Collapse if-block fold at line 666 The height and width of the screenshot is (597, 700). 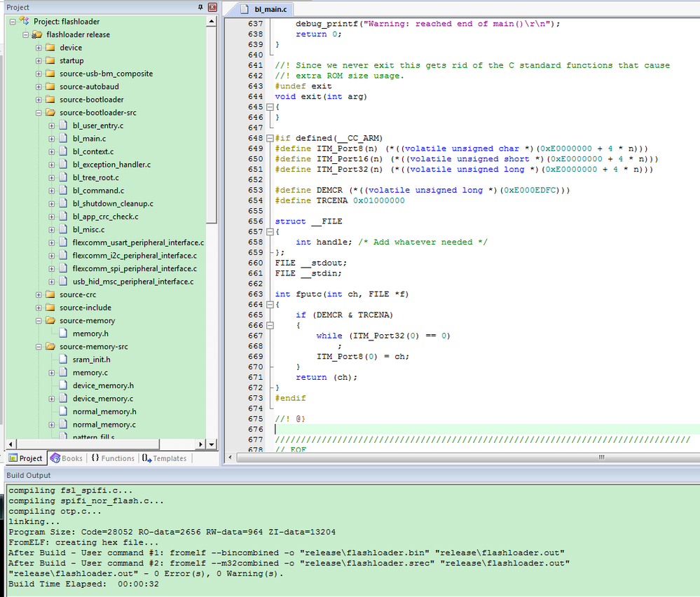coord(270,326)
